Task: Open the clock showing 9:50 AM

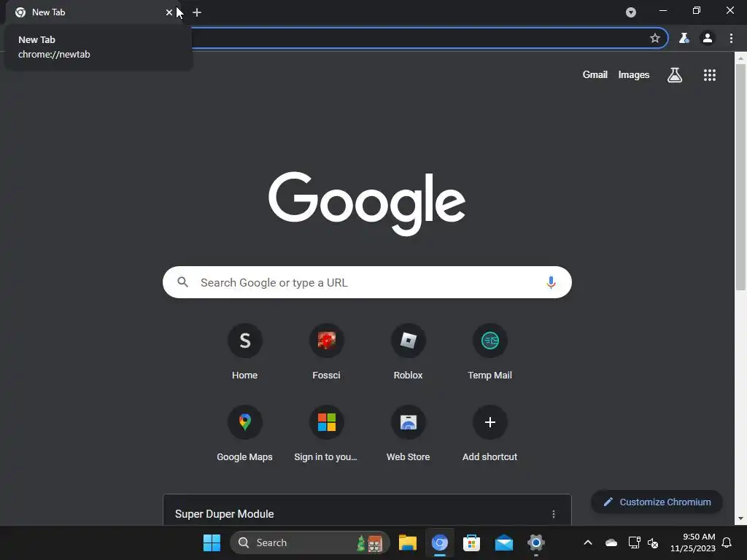Action: click(x=693, y=542)
